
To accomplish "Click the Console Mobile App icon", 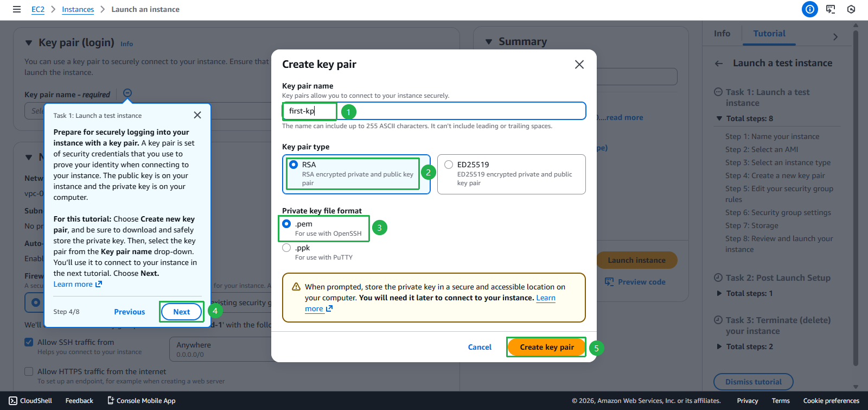I will click(111, 401).
